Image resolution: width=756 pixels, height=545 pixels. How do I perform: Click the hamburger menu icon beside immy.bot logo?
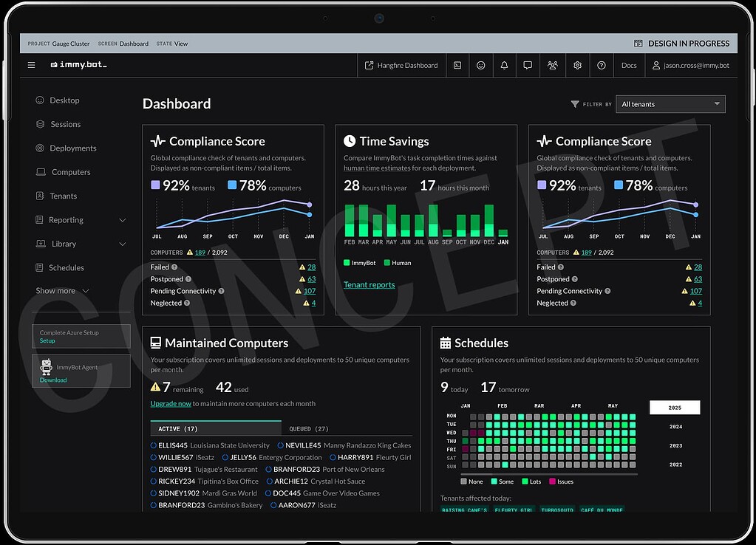click(31, 65)
